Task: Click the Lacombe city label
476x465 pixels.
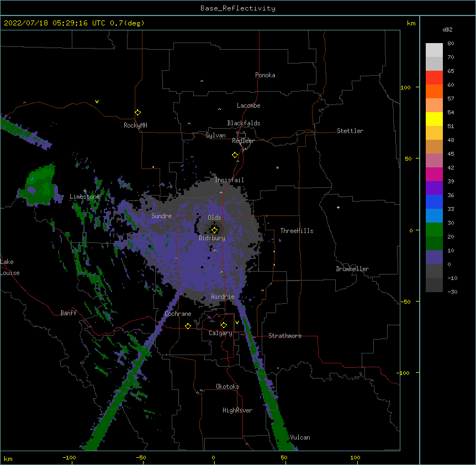Action: (248, 105)
